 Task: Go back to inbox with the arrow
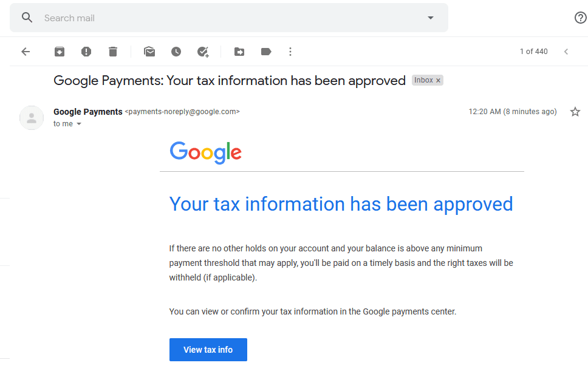[26, 52]
